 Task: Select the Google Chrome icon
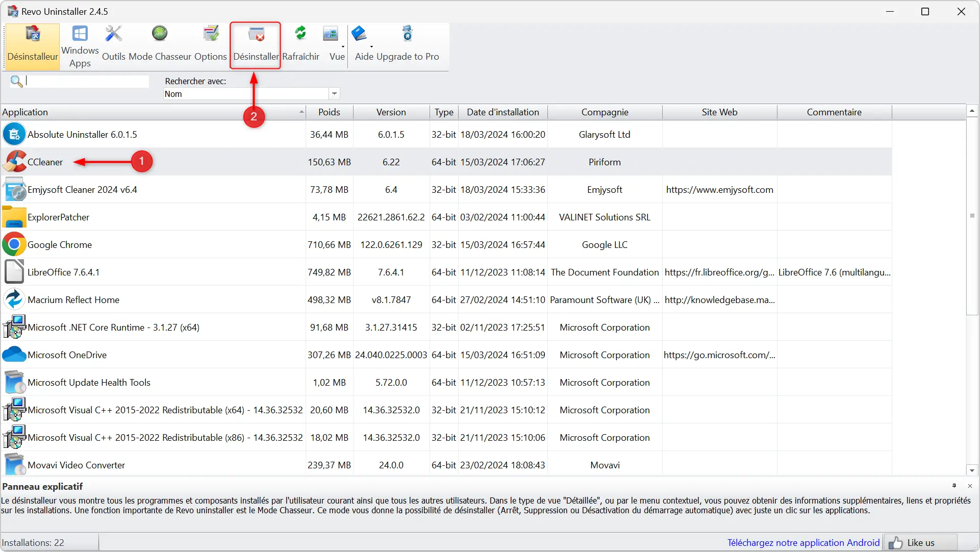(14, 244)
